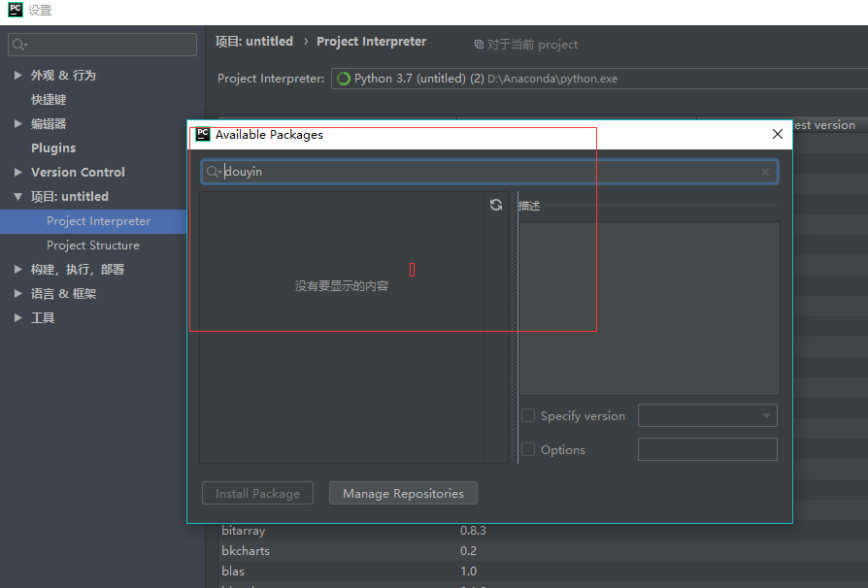Screen dimensions: 868x588
Task: Click the magnifier icon in douyin search field
Action: [x=215, y=172]
